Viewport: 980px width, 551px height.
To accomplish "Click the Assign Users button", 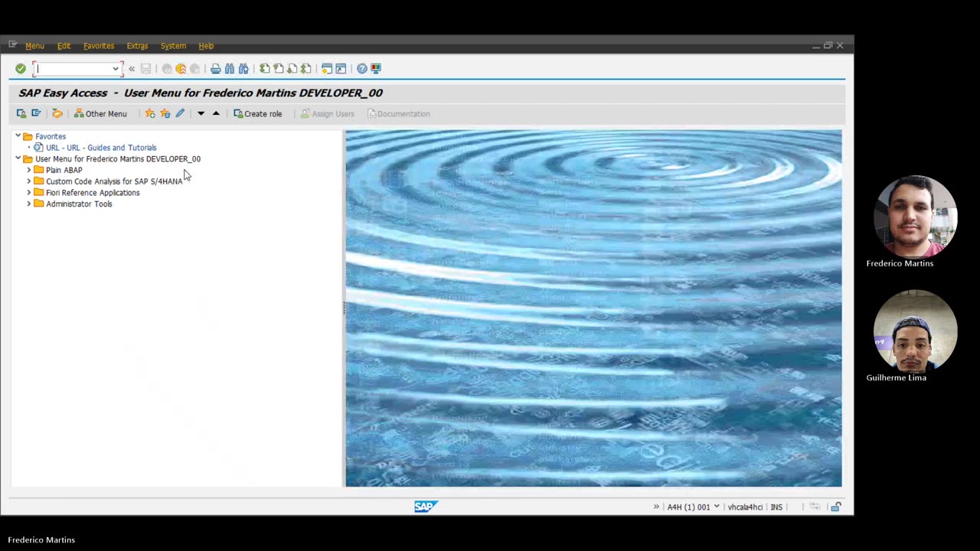I will point(327,113).
